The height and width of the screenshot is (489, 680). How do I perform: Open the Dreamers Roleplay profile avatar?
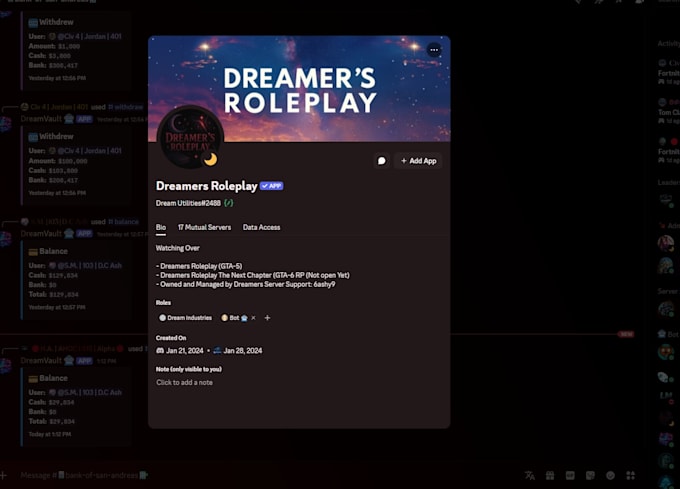coord(190,138)
